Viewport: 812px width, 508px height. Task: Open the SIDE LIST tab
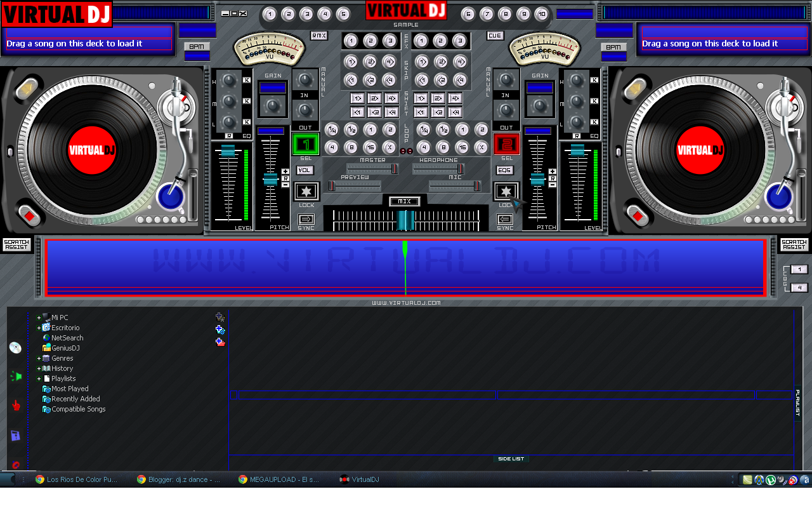[x=511, y=458]
